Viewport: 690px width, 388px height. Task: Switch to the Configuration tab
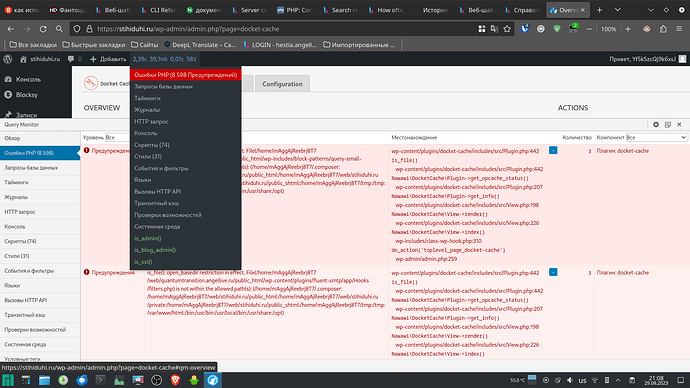[x=282, y=84]
